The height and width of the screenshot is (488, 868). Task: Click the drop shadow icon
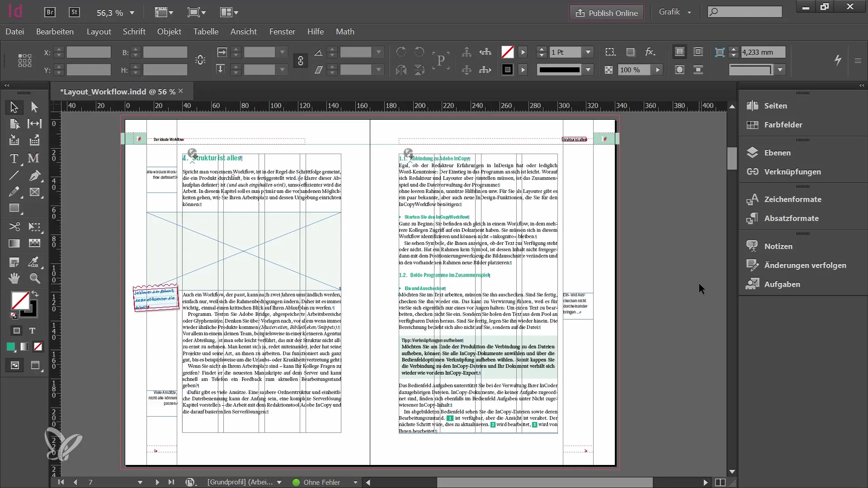(x=630, y=52)
